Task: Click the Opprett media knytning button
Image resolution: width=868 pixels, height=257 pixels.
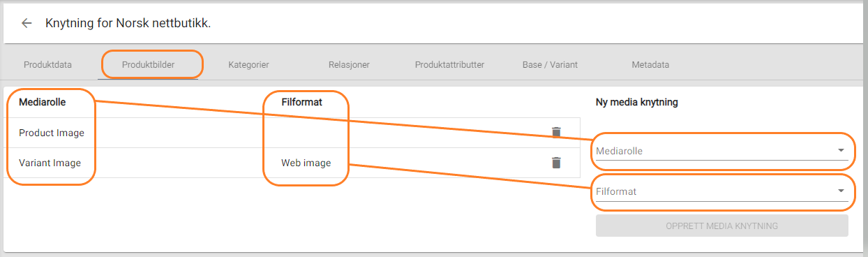Action: click(721, 226)
